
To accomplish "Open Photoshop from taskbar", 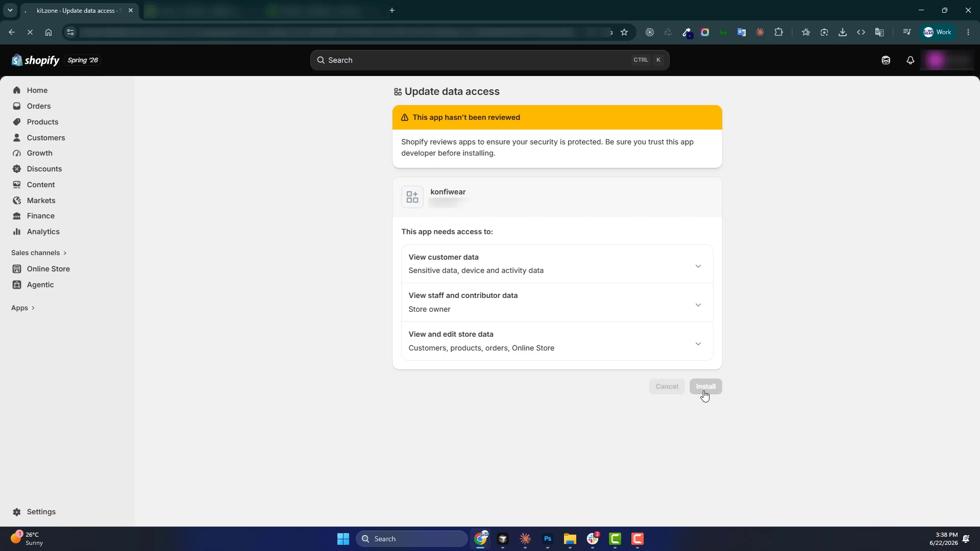I will coord(548,539).
